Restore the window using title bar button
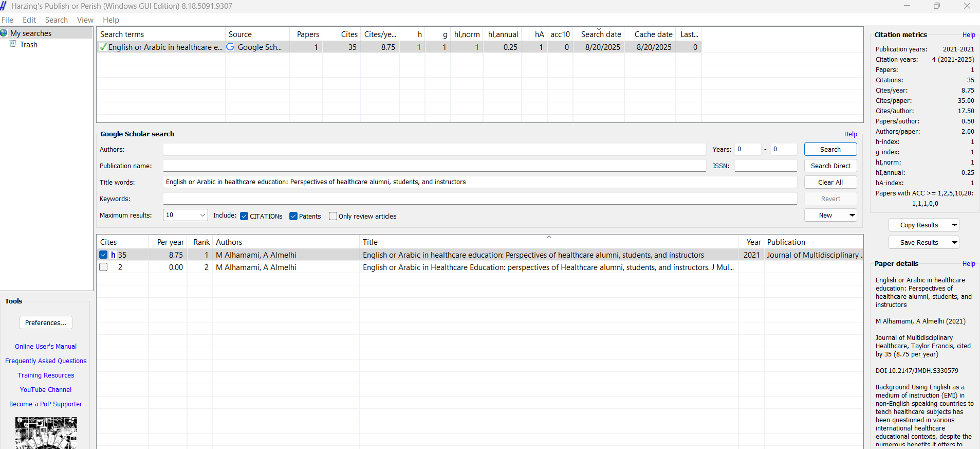Image resolution: width=980 pixels, height=449 pixels. coord(936,6)
